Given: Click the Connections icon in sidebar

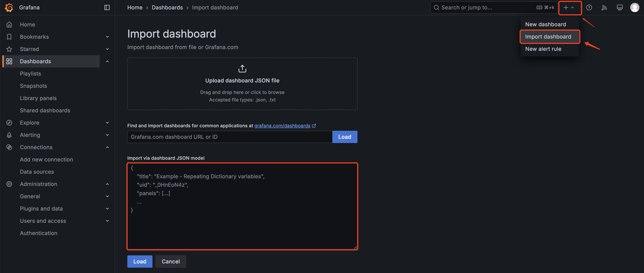Looking at the screenshot, I should point(9,147).
